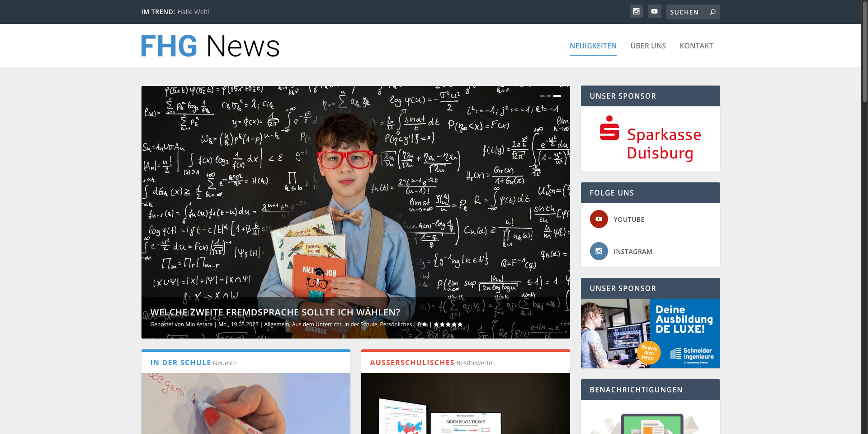This screenshot has height=434, width=868.
Task: Switch to the first slide using slider dot
Action: (542, 96)
